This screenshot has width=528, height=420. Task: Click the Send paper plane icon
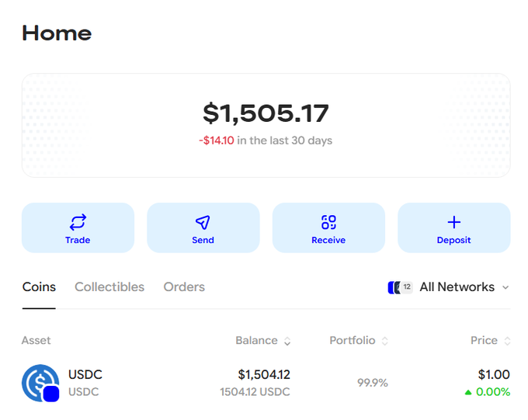(203, 222)
